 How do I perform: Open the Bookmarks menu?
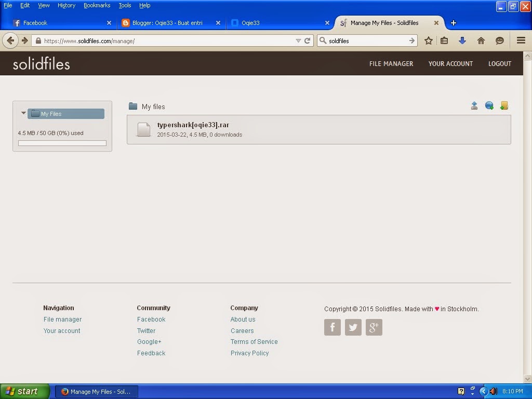coord(97,5)
